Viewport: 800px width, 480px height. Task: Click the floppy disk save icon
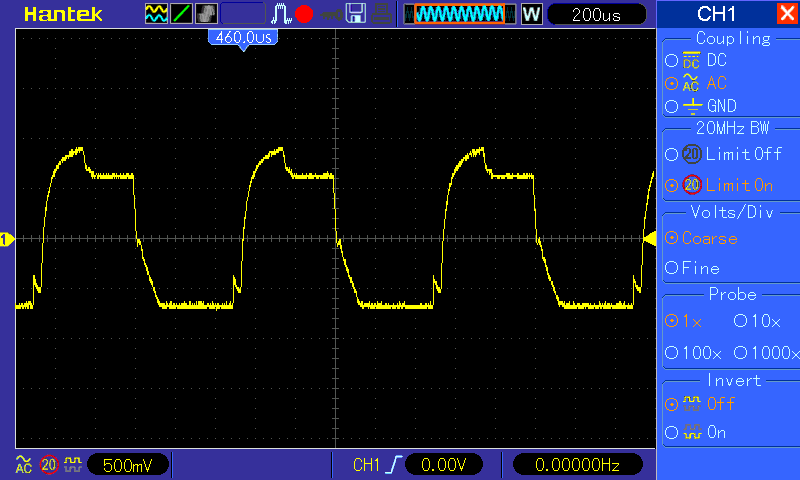click(x=356, y=14)
